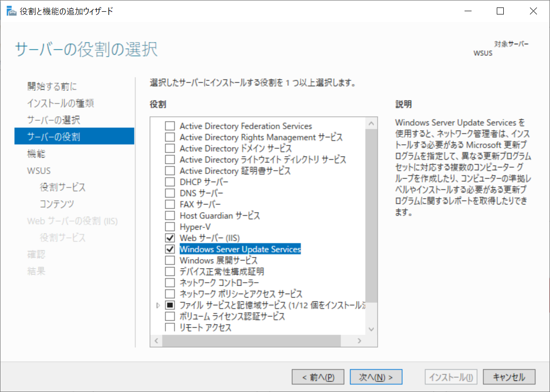Go to インストールの種類 step

point(61,103)
